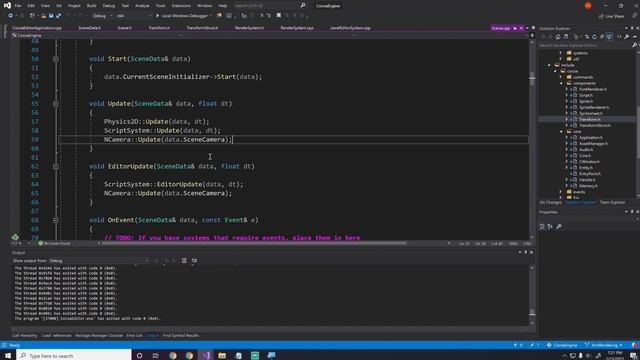Click the Home icon in Solution Explorer toolbar
The height and width of the screenshot is (360, 640).
click(558, 37)
